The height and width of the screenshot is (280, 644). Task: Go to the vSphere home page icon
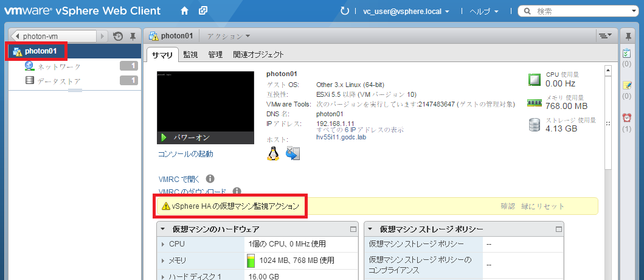184,11
